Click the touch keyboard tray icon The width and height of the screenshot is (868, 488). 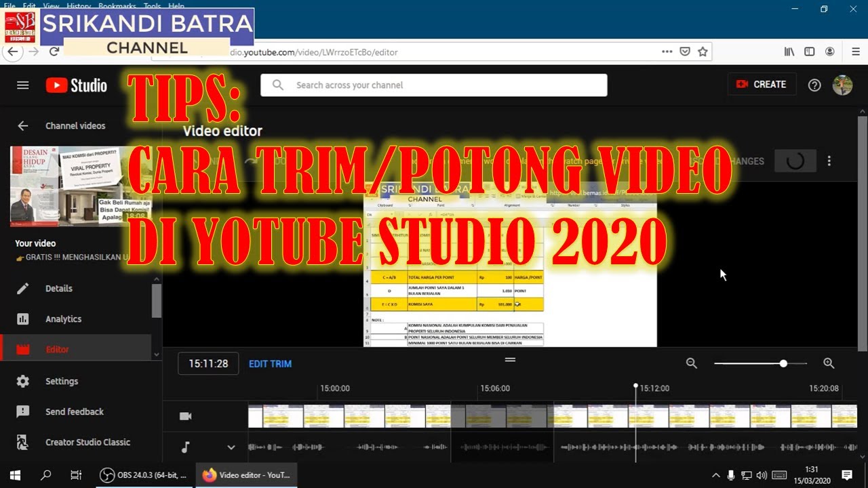click(x=779, y=475)
